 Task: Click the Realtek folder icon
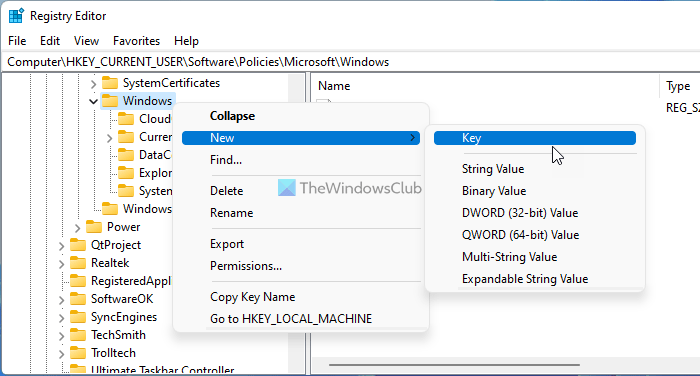(x=78, y=263)
